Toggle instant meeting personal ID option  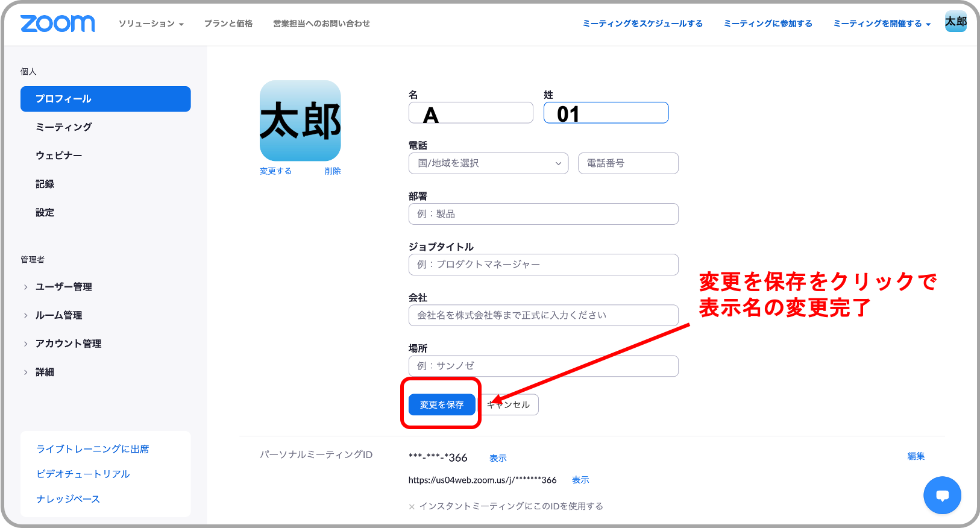(x=412, y=507)
